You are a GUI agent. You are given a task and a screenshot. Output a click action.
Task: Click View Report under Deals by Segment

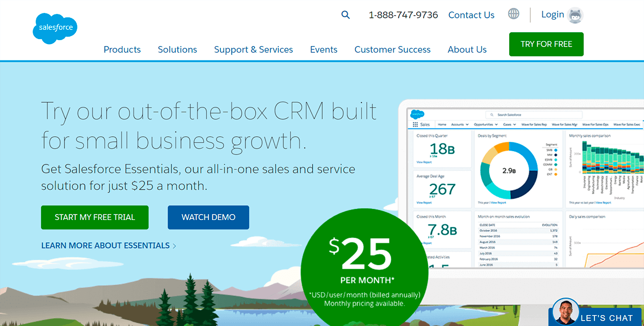pos(499,203)
